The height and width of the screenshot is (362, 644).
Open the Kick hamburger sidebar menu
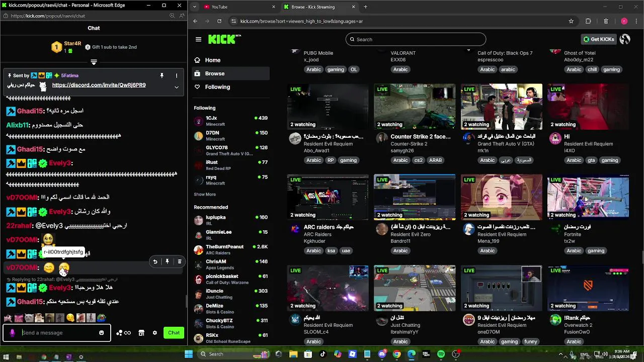click(x=198, y=39)
